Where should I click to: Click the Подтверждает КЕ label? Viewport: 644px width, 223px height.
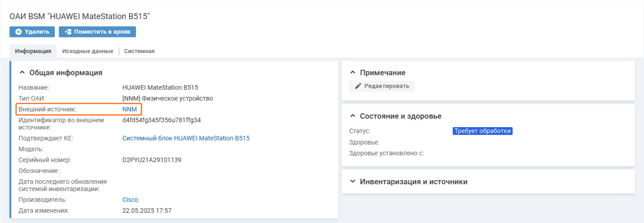point(46,138)
